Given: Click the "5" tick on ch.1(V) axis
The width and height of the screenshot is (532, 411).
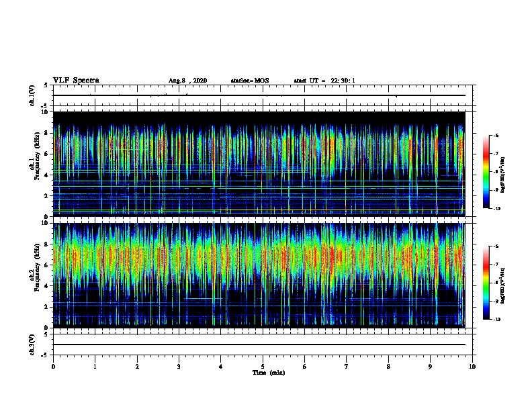Looking at the screenshot, I should [47, 85].
